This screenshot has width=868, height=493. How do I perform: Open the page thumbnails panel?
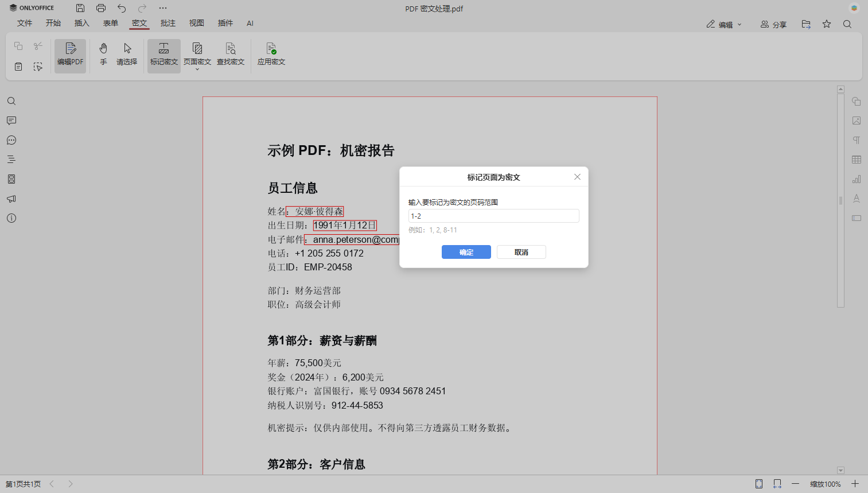click(x=11, y=178)
